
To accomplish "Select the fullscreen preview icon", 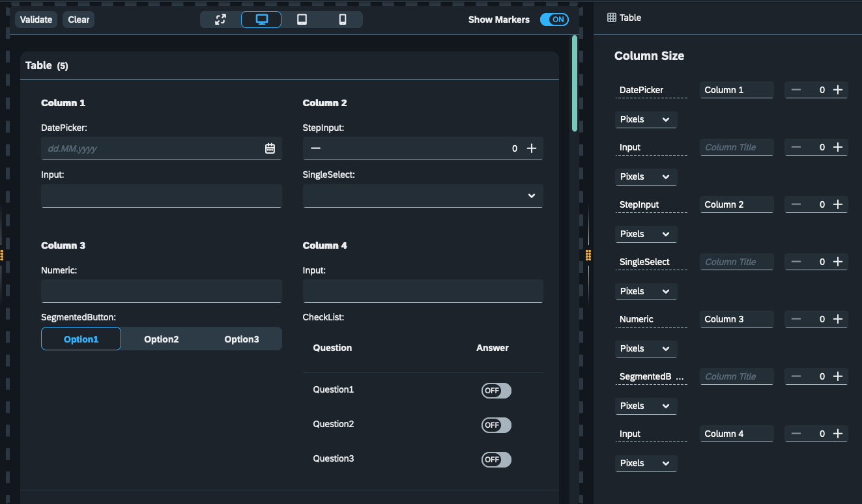I will [x=220, y=19].
